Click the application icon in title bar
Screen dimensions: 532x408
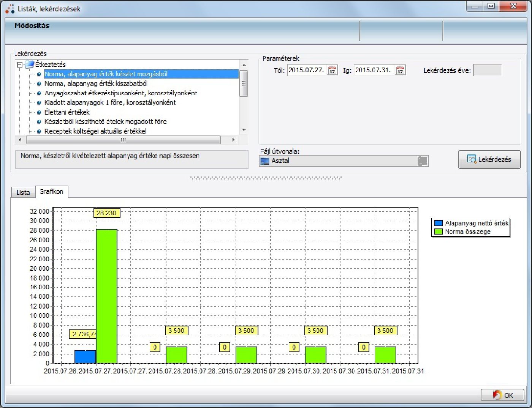pyautogui.click(x=10, y=8)
